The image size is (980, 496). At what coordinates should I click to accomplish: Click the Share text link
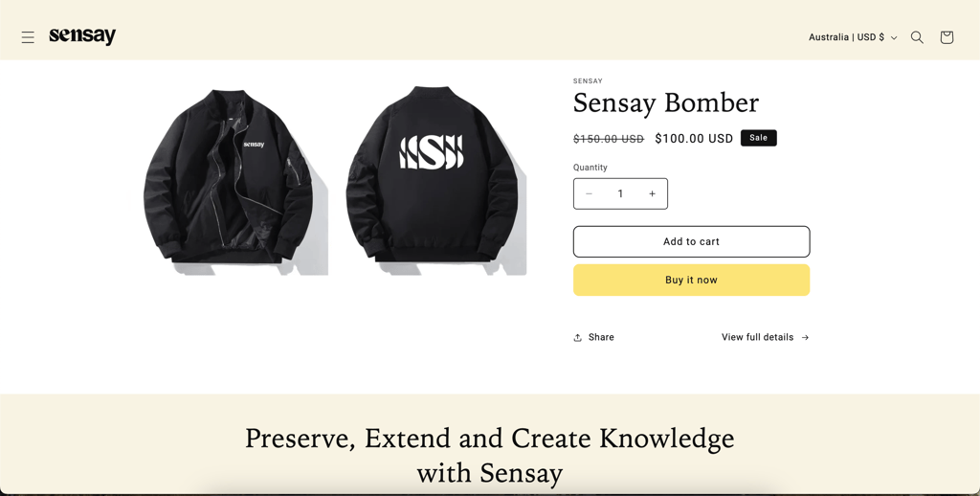[x=601, y=337]
